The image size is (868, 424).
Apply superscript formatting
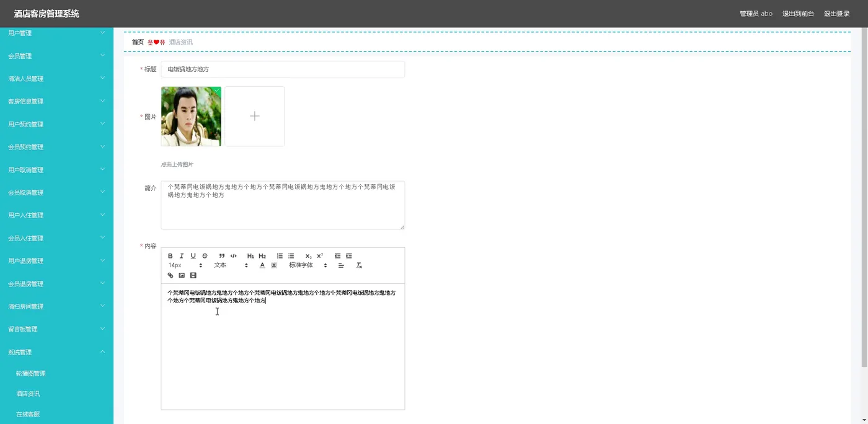click(320, 256)
